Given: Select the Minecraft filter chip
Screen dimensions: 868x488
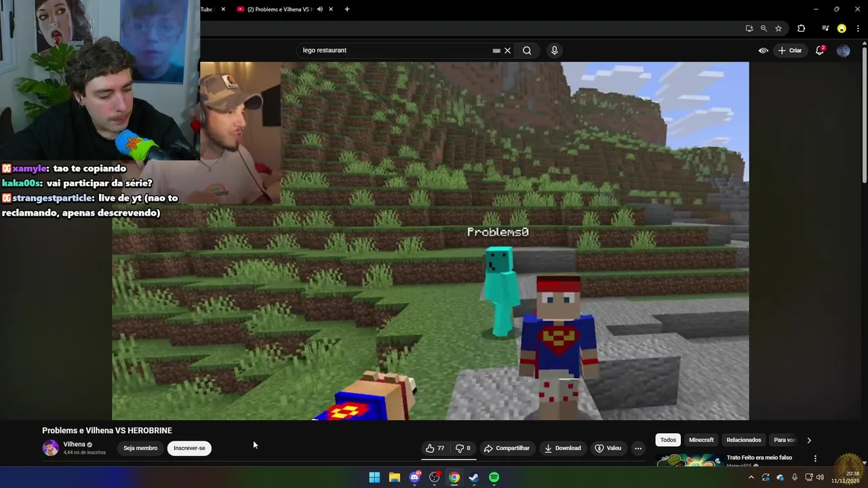Looking at the screenshot, I should point(701,440).
